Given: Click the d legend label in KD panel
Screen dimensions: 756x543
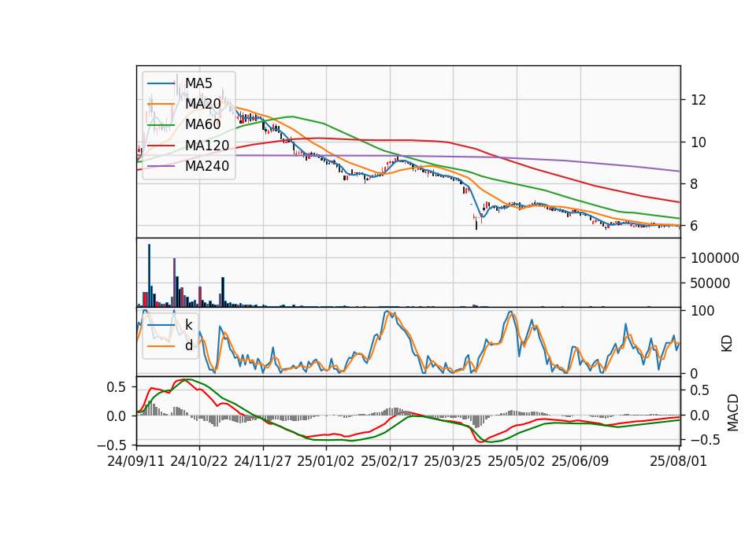Looking at the screenshot, I should pyautogui.click(x=188, y=345).
